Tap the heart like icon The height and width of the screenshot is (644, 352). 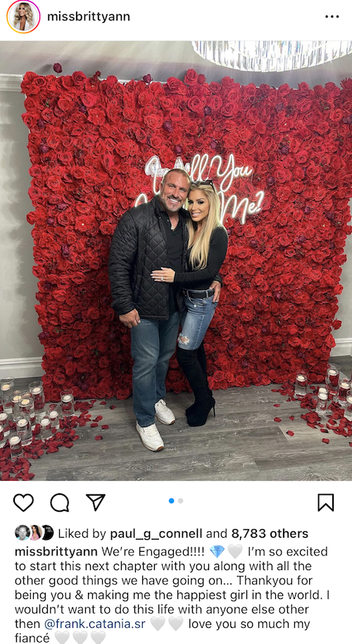(23, 503)
